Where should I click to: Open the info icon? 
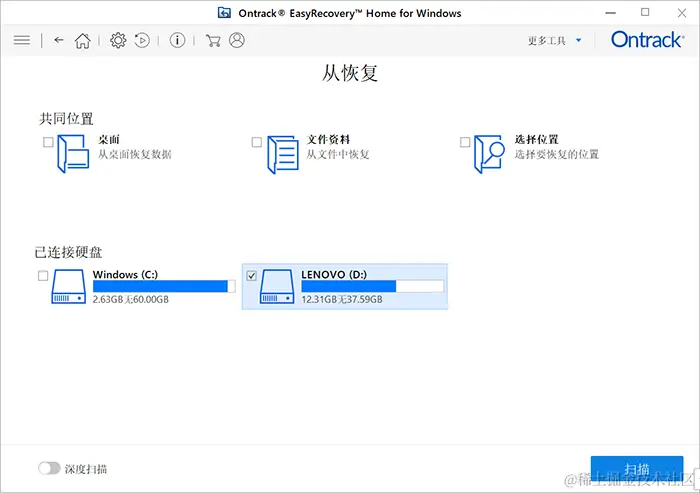point(177,41)
